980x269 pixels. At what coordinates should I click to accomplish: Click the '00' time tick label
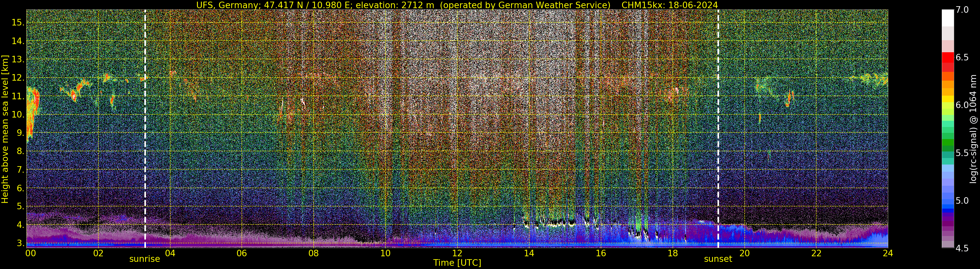tap(30, 253)
